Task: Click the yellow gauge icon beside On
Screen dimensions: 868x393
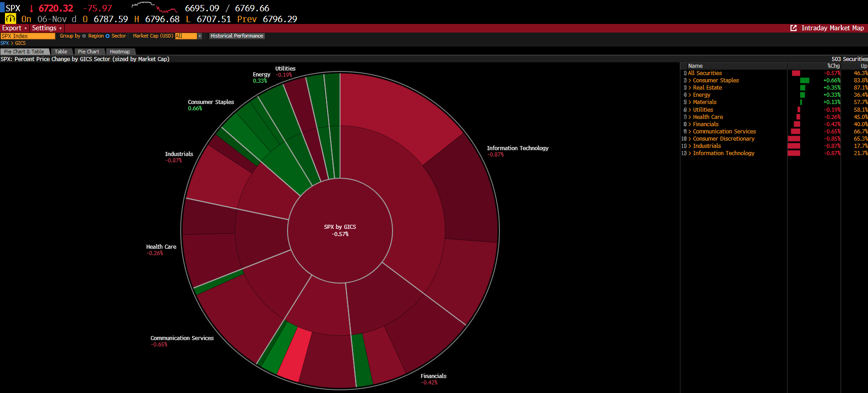Action: (10, 19)
